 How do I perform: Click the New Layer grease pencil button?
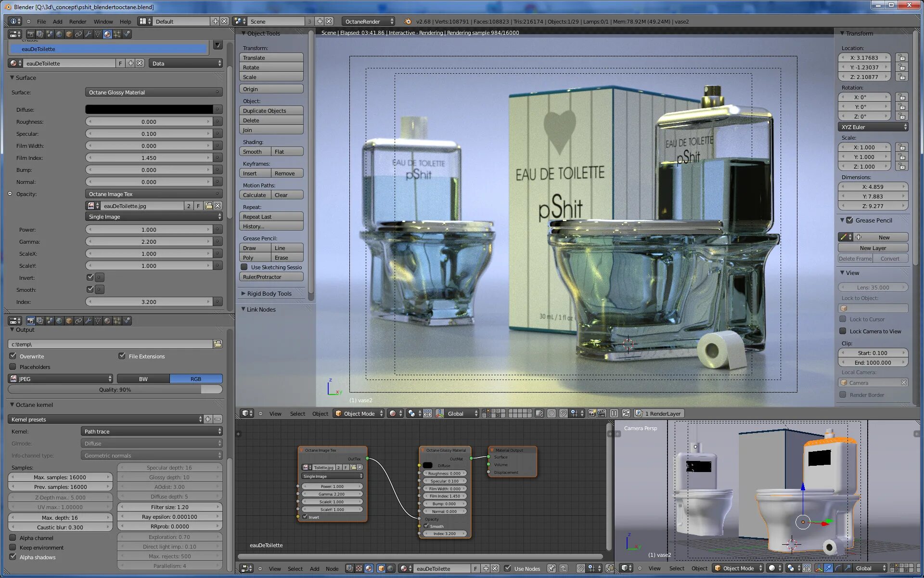coord(873,248)
